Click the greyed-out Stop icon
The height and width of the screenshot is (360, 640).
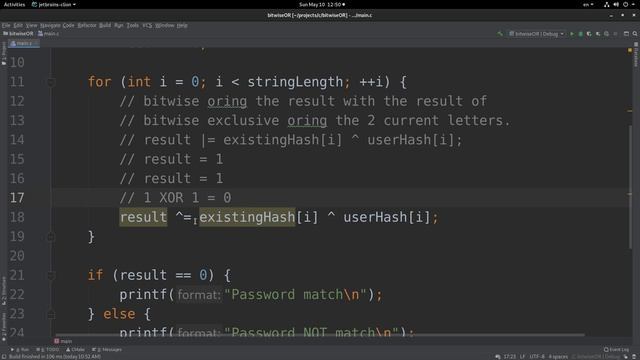tap(616, 34)
